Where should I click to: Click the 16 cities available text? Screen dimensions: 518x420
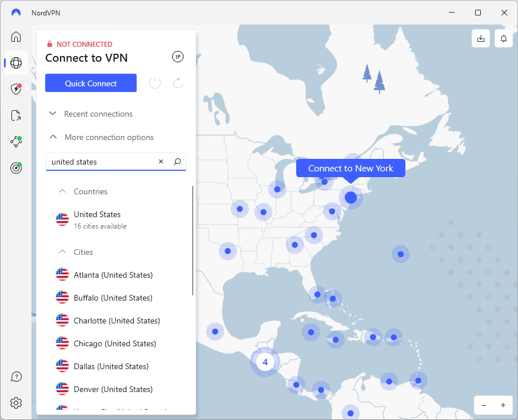100,226
